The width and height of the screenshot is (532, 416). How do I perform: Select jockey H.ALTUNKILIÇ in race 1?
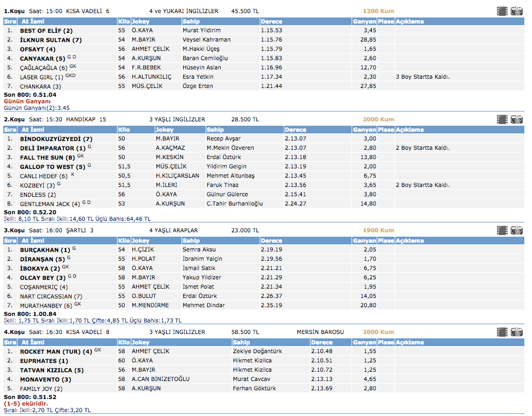click(153, 77)
